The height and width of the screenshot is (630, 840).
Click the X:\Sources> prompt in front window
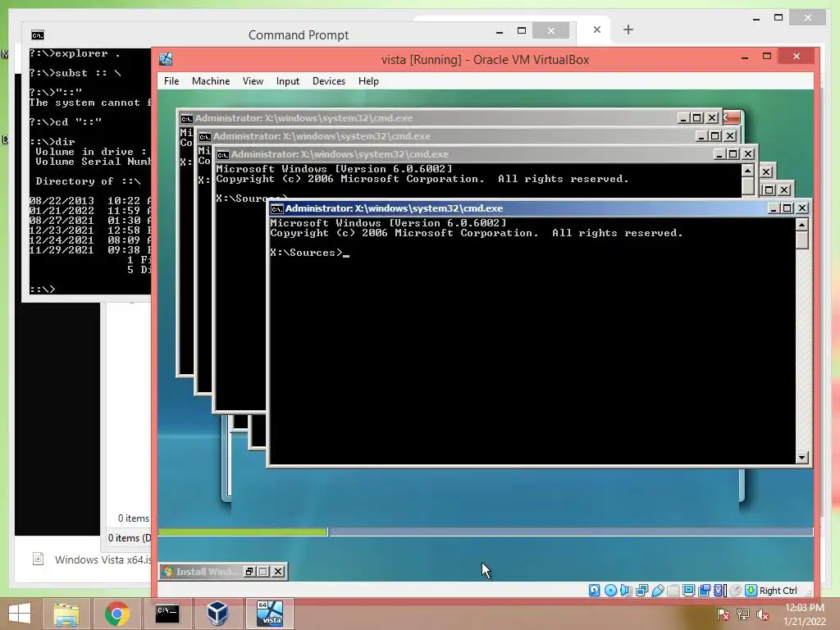[x=306, y=253]
